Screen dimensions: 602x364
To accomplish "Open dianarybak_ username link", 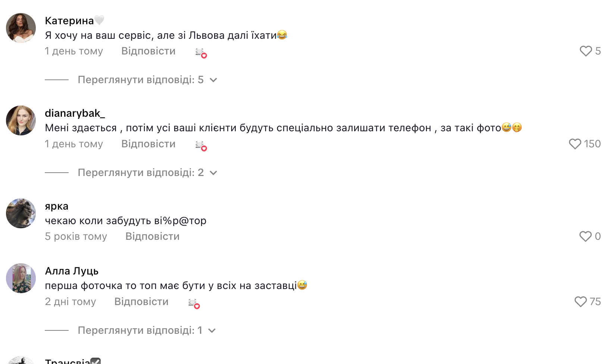I will [75, 113].
